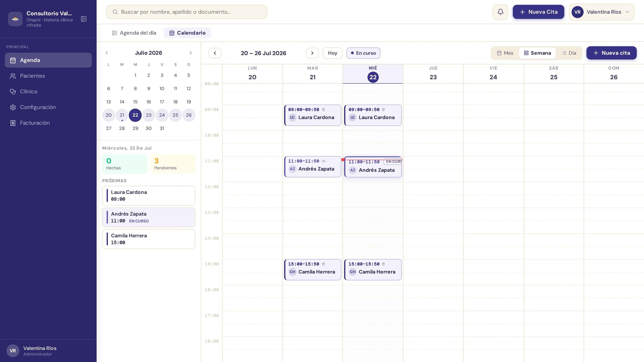The width and height of the screenshot is (644, 362).
Task: Go to the next week
Action: tap(312, 53)
